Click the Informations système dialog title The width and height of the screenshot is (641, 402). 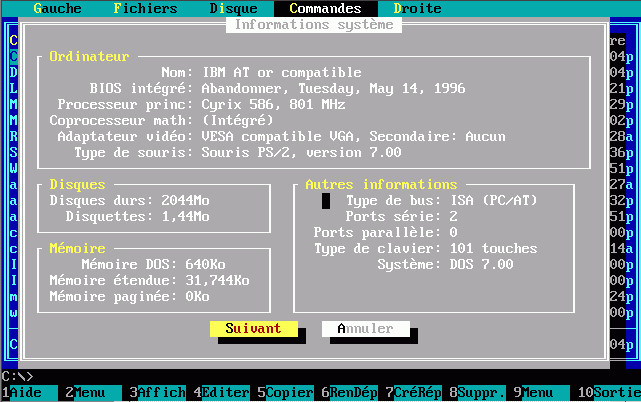(313, 24)
